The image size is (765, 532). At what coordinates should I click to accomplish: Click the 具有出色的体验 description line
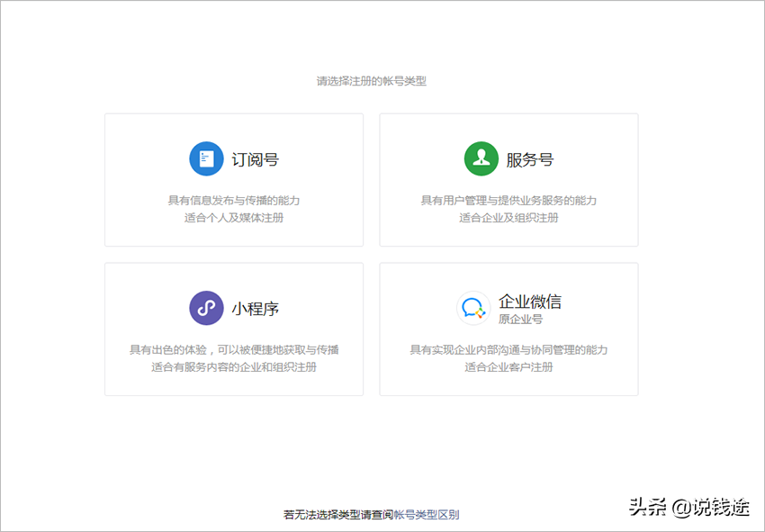click(x=234, y=349)
